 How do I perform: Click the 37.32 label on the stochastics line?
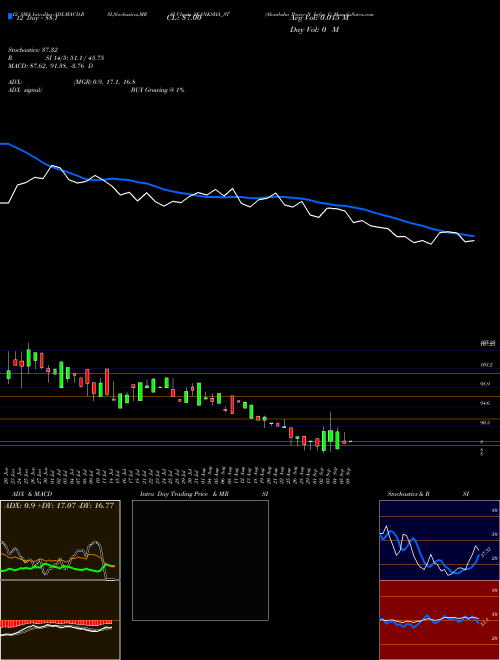click(x=485, y=552)
